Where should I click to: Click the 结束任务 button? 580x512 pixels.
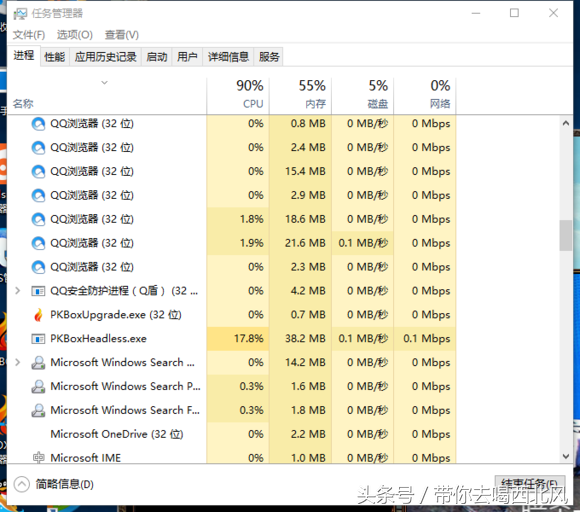coord(529,483)
